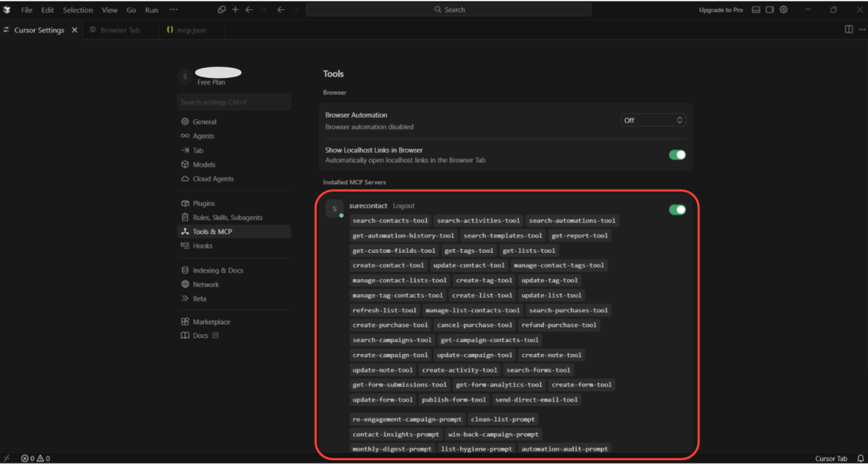Image resolution: width=868 pixels, height=464 pixels.
Task: Click the settings gear icon in title bar
Action: pos(784,10)
